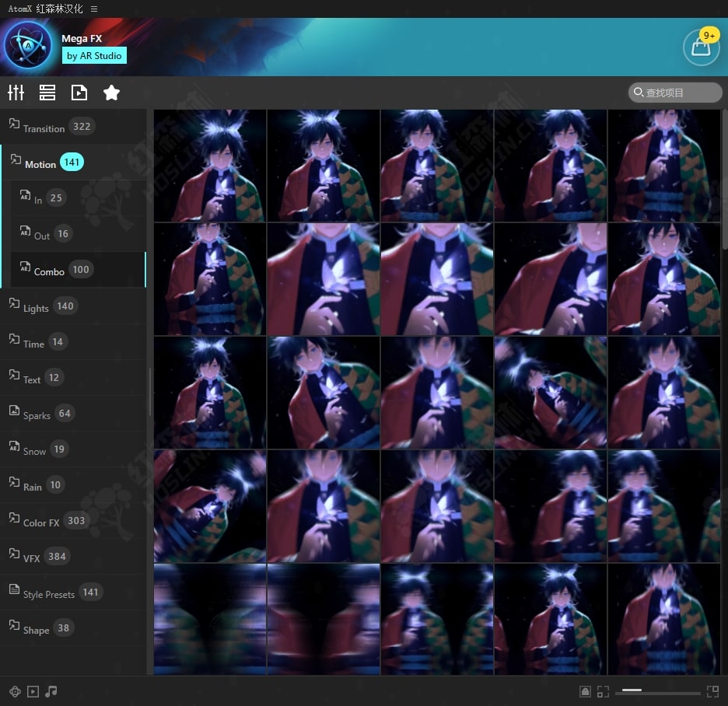Click the Sparks image icon

(x=15, y=410)
